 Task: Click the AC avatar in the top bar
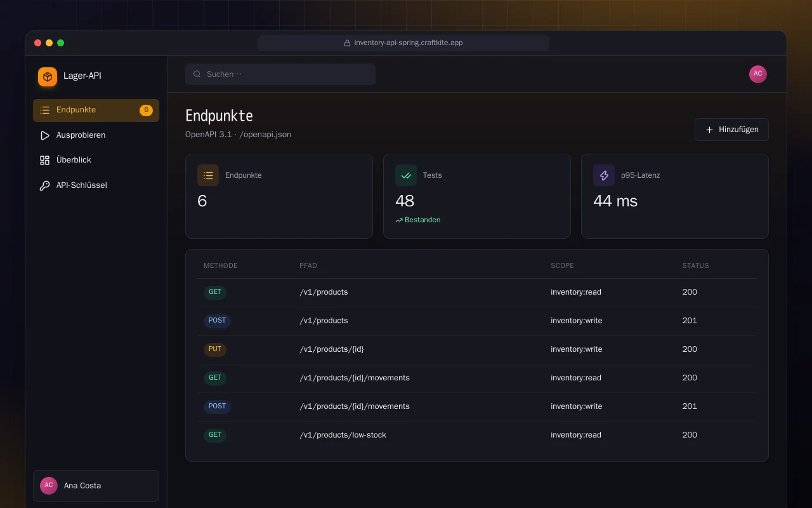click(x=758, y=74)
